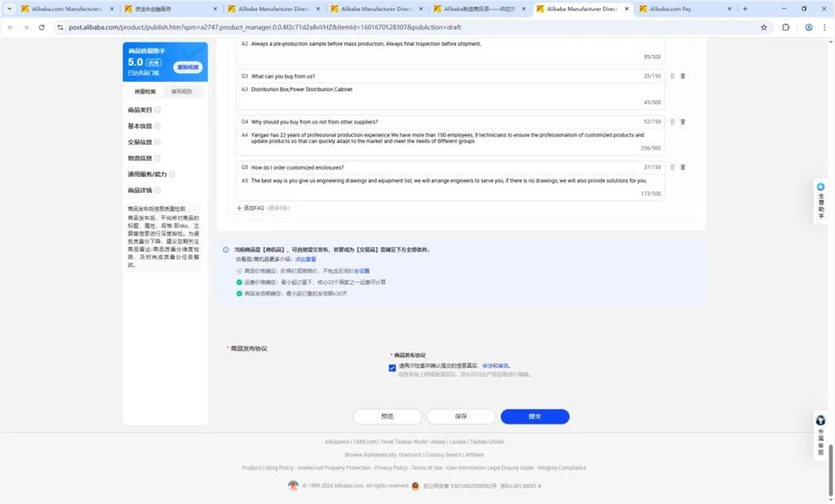The image size is (835, 504).
Task: Click the 提交 submit button
Action: click(x=534, y=416)
